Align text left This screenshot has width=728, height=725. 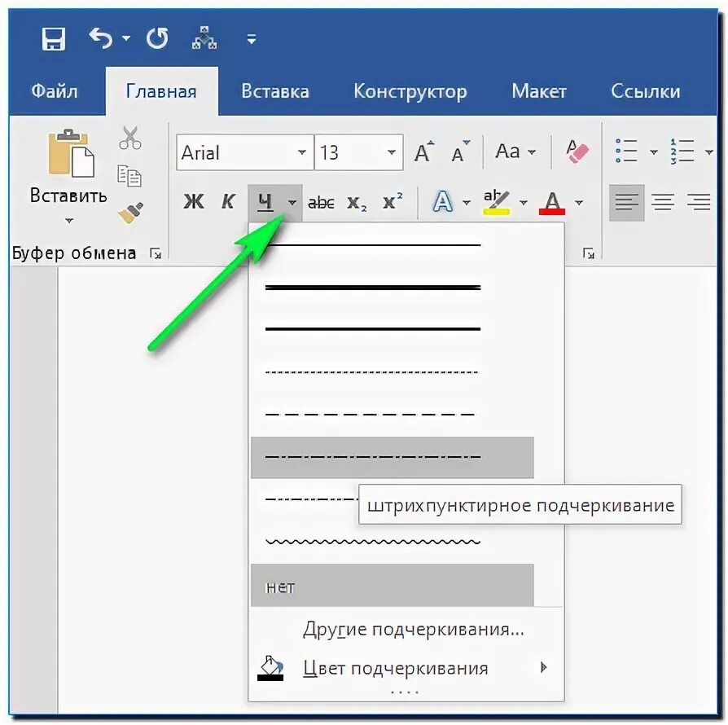(x=627, y=203)
